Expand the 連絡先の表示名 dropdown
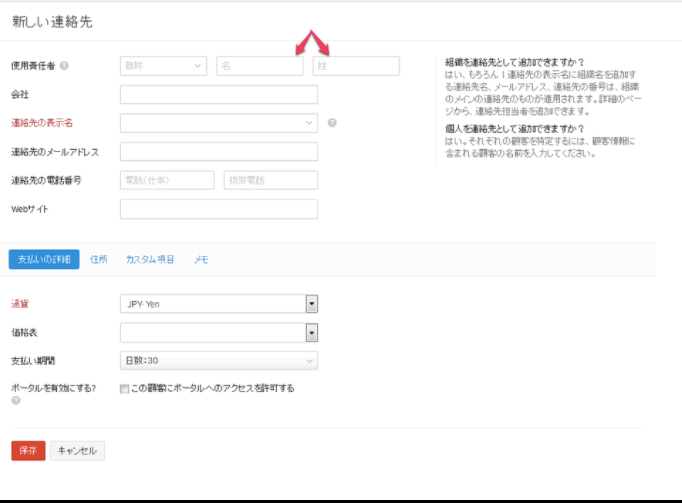Image resolution: width=682 pixels, height=503 pixels. pyautogui.click(x=218, y=123)
